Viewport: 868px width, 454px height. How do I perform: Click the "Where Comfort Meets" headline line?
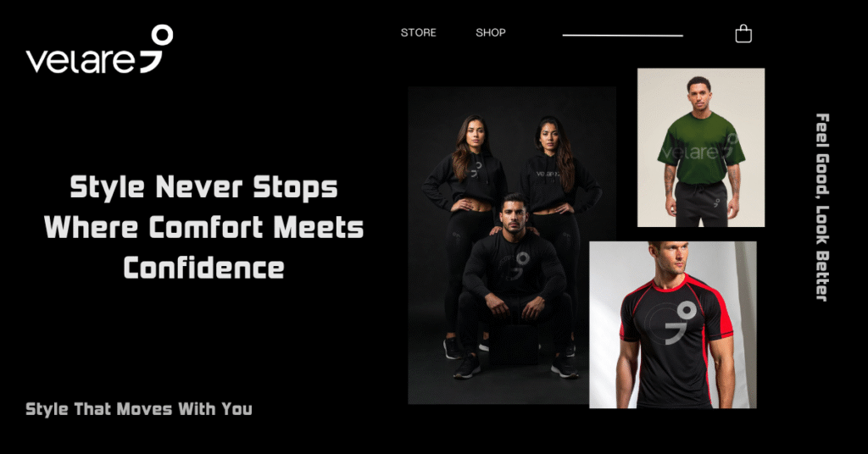(203, 227)
